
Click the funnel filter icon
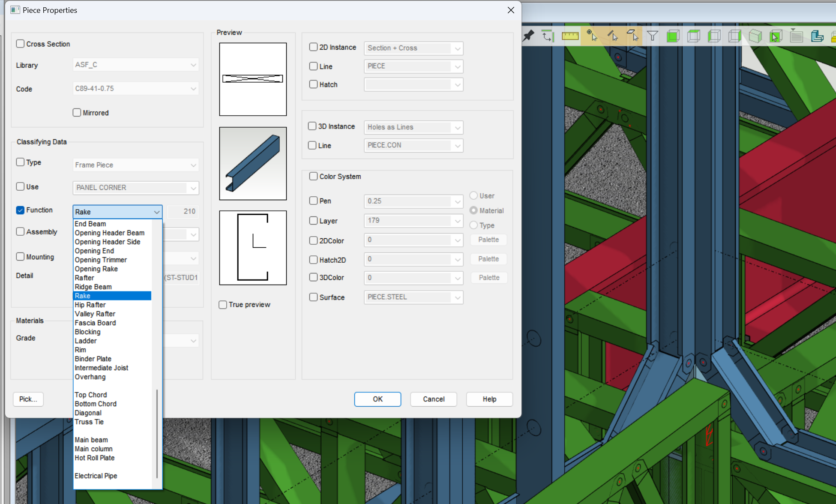pyautogui.click(x=652, y=36)
